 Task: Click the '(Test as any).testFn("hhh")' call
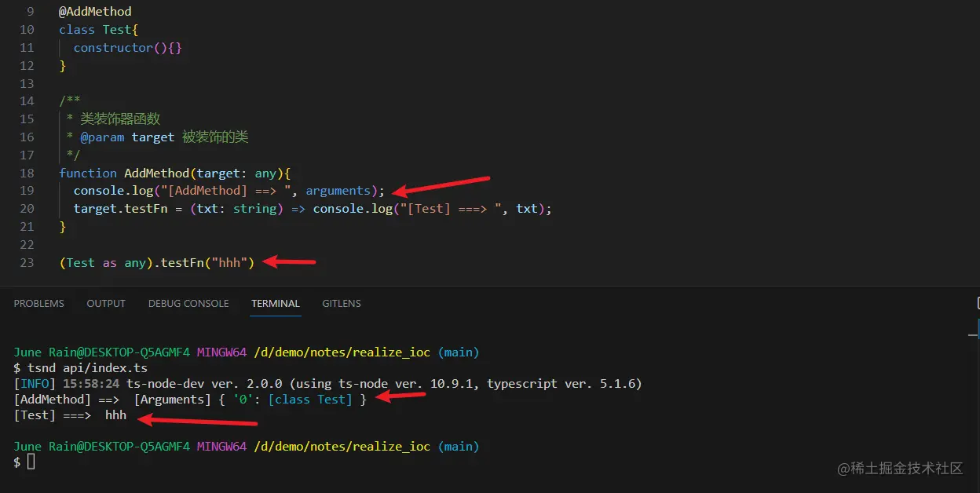(x=157, y=263)
